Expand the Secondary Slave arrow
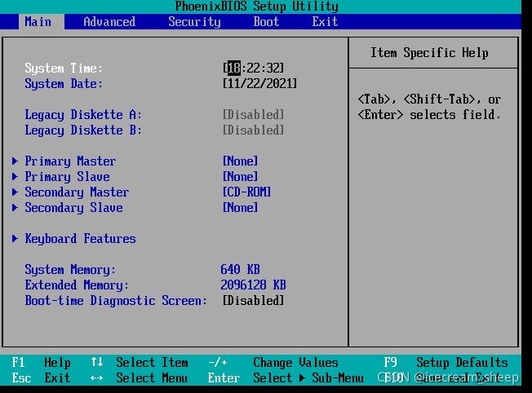The width and height of the screenshot is (532, 393). click(x=16, y=208)
